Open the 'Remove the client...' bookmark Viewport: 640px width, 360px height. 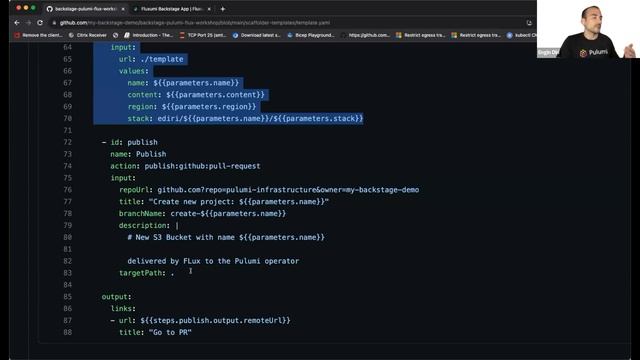click(38, 36)
